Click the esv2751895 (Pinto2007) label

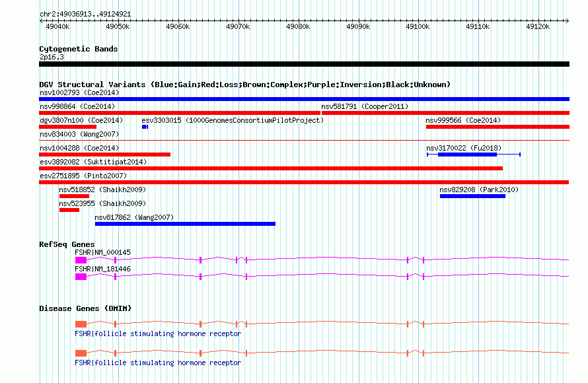pos(83,176)
